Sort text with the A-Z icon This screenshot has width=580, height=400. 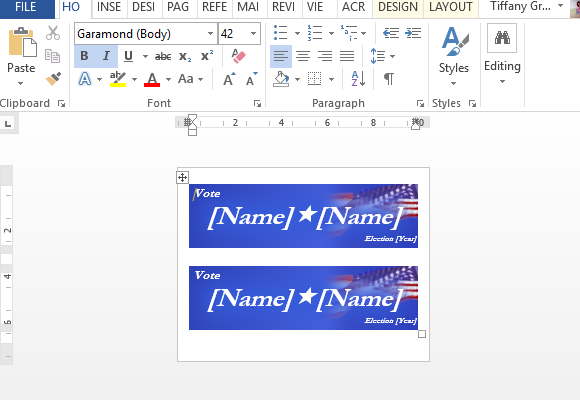(x=358, y=79)
